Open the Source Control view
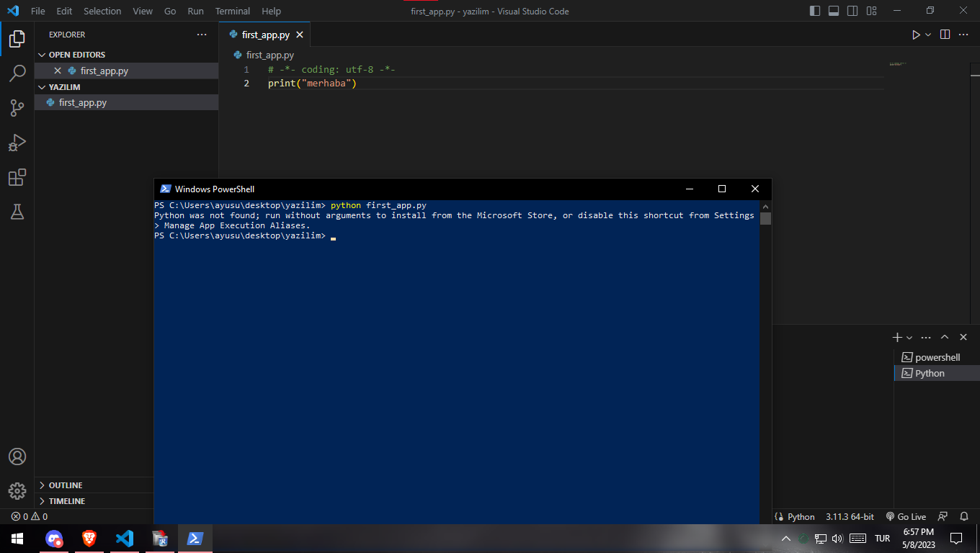The image size is (980, 553). pyautogui.click(x=17, y=108)
